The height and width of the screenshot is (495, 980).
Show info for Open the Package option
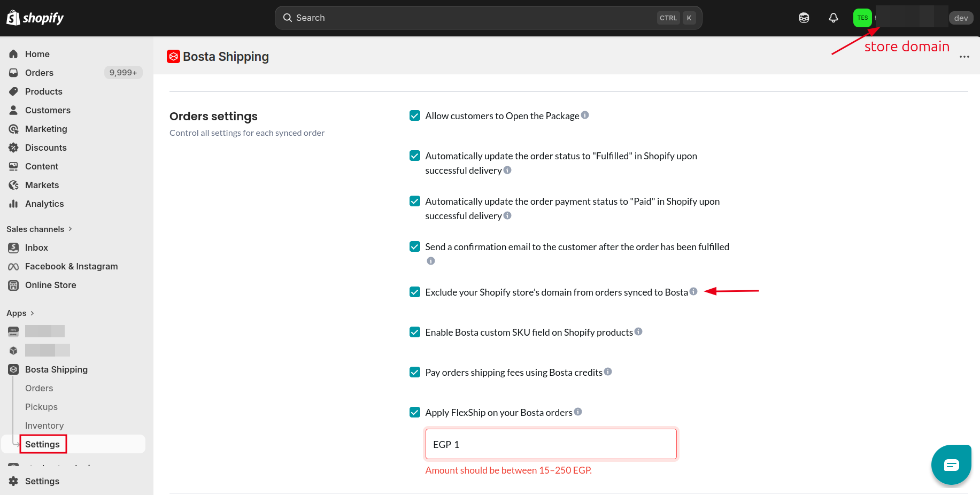click(585, 115)
